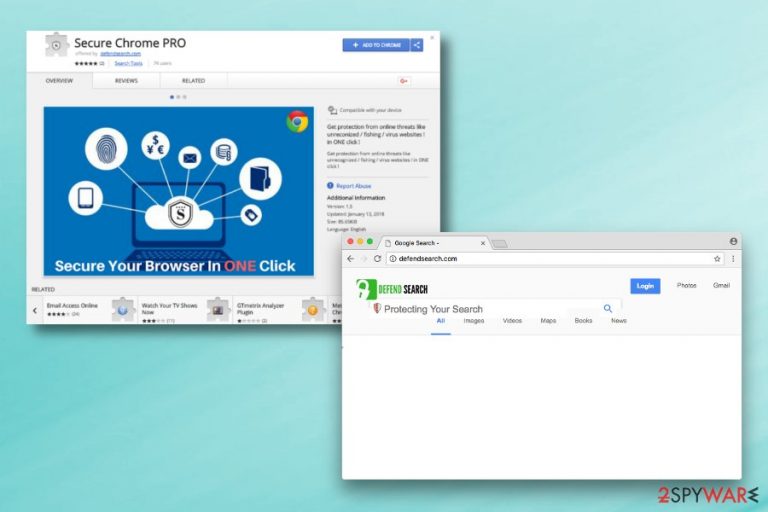Click the Google+ icon in the tab bar
This screenshot has width=768, height=512.
tap(404, 81)
